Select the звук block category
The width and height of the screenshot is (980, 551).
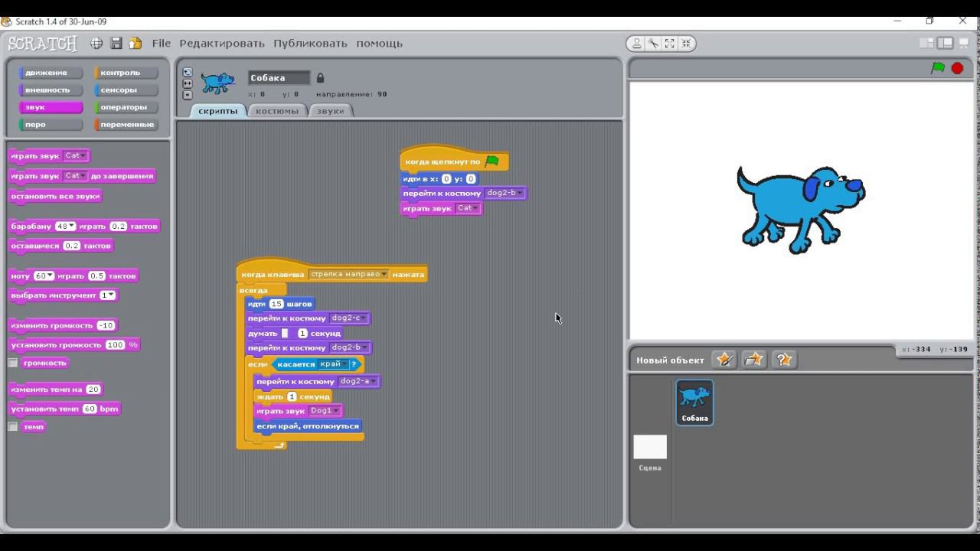coord(51,107)
